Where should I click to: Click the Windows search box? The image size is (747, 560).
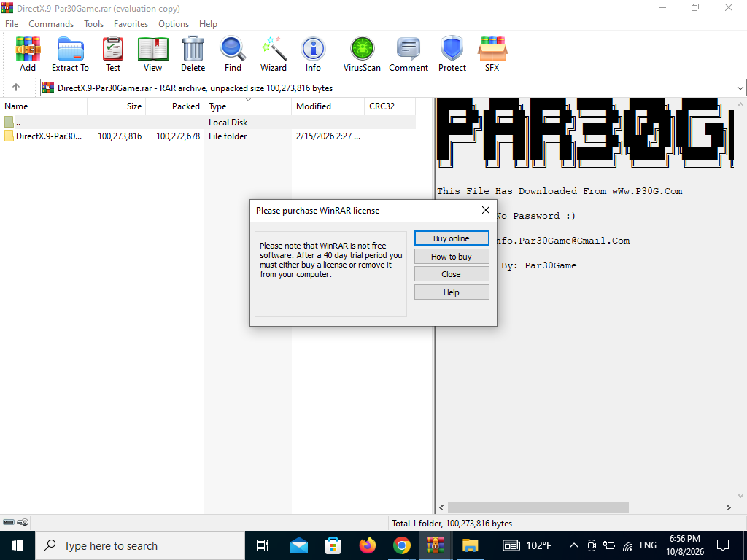coord(140,545)
